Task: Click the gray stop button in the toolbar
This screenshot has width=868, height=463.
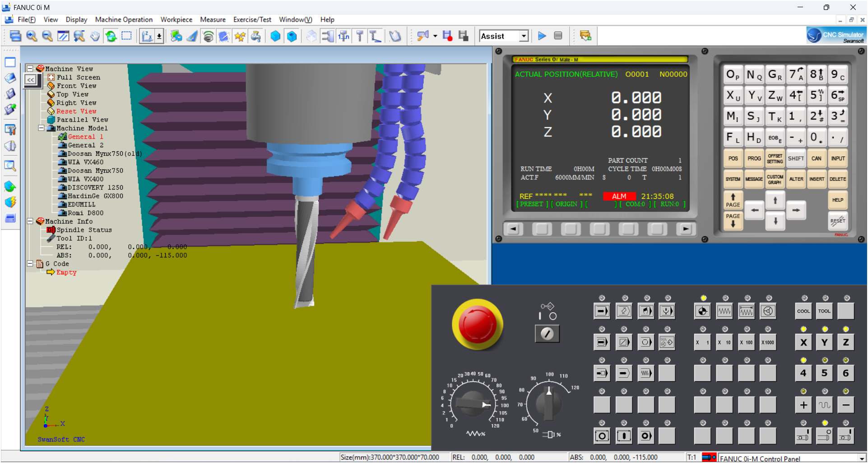Action: [x=558, y=36]
